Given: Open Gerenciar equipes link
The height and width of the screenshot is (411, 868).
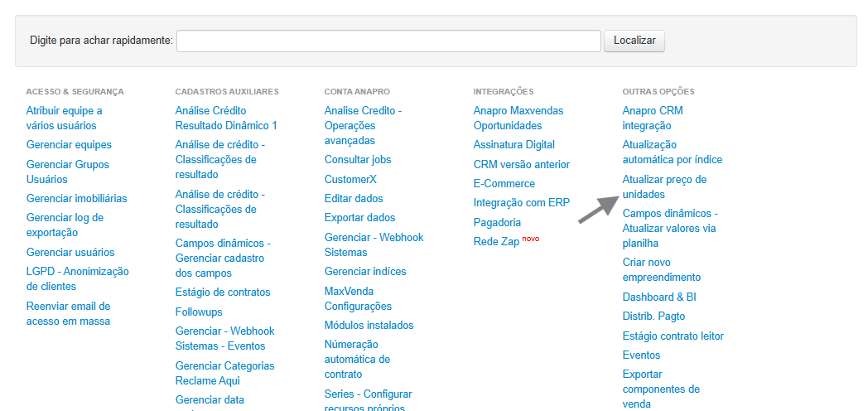Looking at the screenshot, I should (69, 145).
